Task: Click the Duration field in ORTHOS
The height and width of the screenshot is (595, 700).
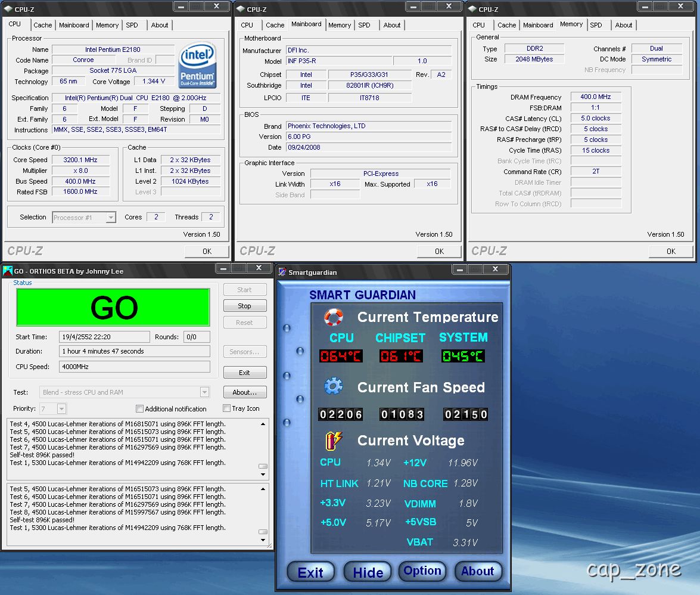Action: [x=135, y=351]
